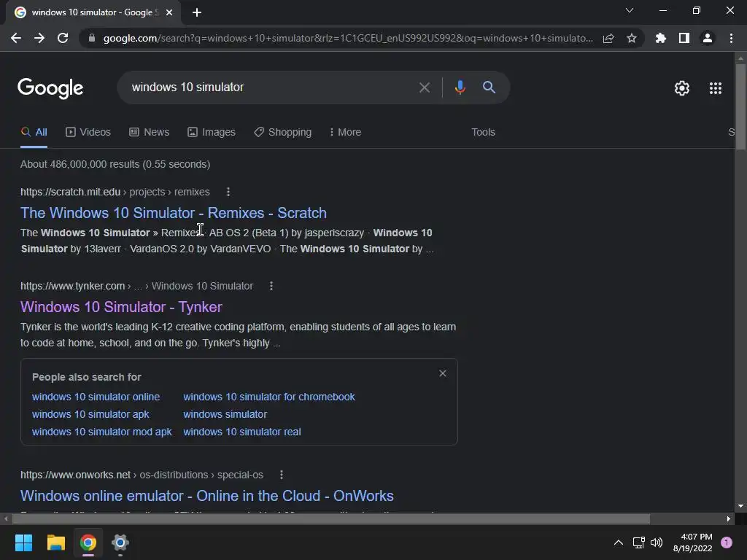The width and height of the screenshot is (747, 560).
Task: Open Windows online emulator OnWorks link
Action: pos(206,496)
